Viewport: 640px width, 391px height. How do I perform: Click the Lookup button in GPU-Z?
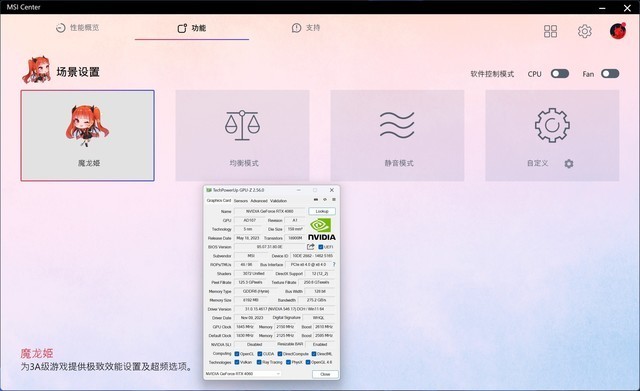[322, 211]
